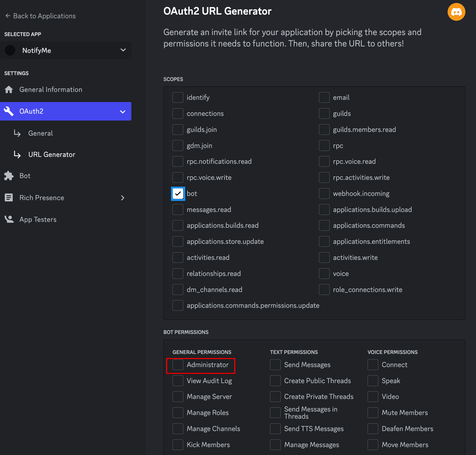The width and height of the screenshot is (476, 455).
Task: Click the wrench icon on OAuth2
Action: click(x=9, y=111)
